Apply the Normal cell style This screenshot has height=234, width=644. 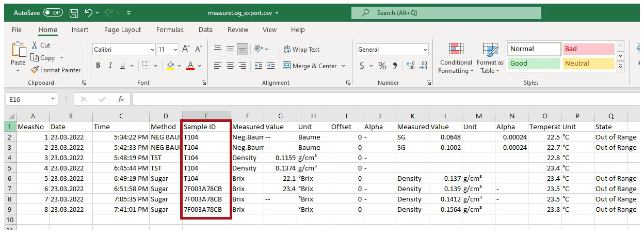pyautogui.click(x=534, y=49)
